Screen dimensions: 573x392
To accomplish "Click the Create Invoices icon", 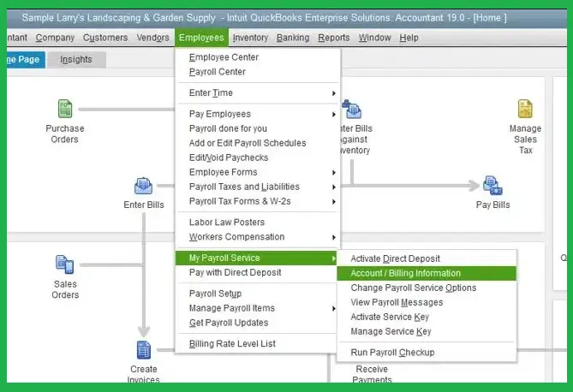I will click(144, 350).
